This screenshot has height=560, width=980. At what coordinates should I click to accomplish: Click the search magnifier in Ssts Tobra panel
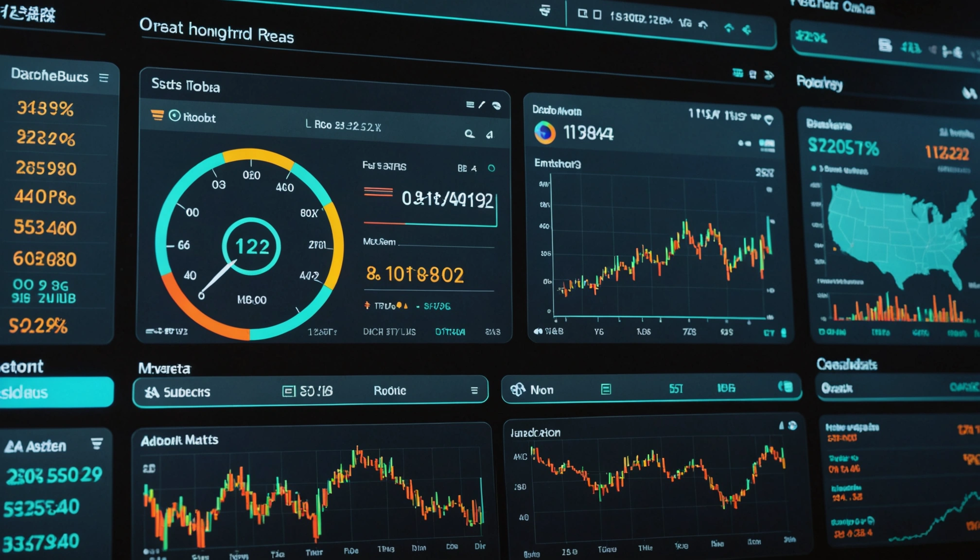coord(469,134)
